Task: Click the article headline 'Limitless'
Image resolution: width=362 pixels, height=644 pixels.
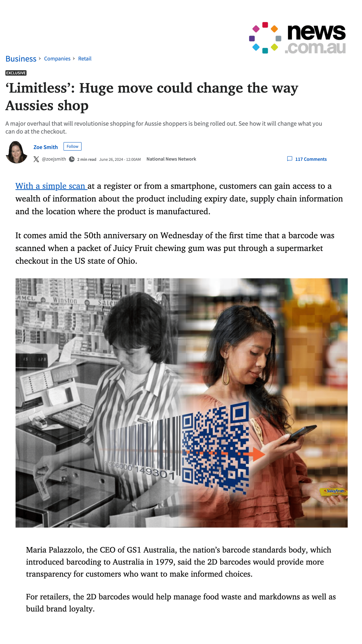Action: pos(152,96)
